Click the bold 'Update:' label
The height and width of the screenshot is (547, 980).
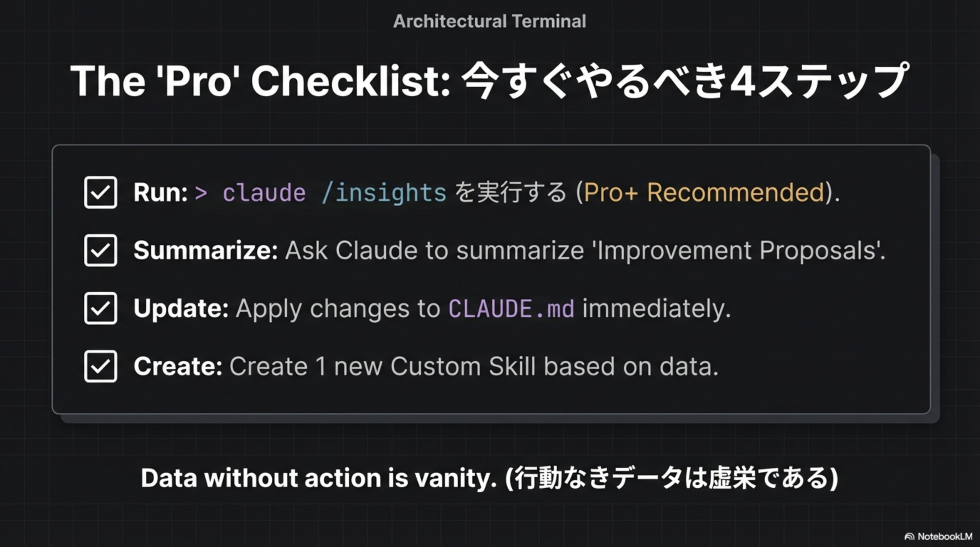(x=181, y=308)
